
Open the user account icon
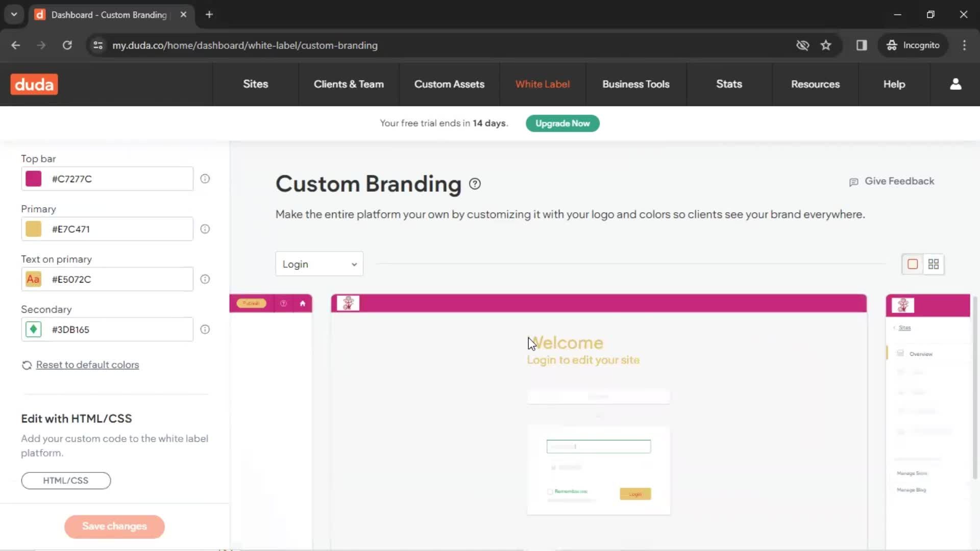[x=955, y=84]
